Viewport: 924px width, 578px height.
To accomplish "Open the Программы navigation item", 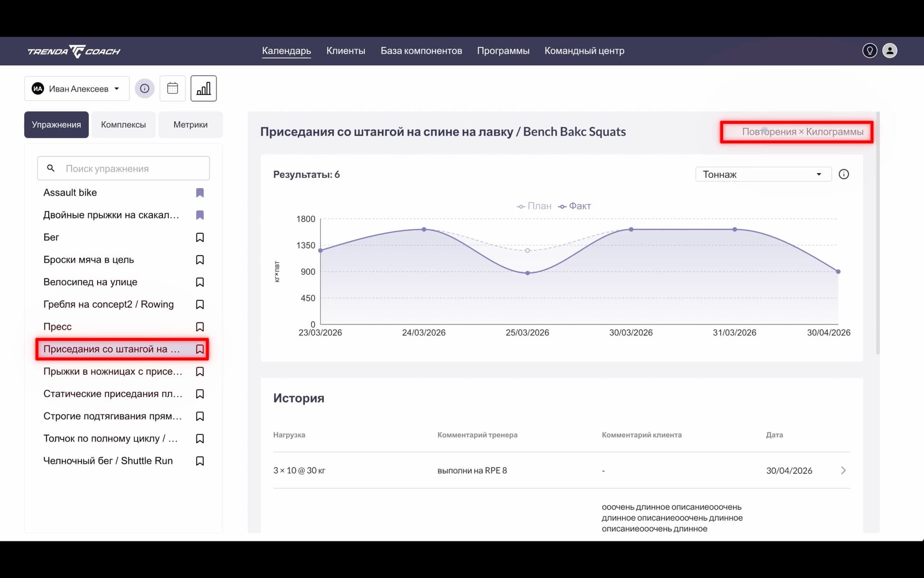I will pyautogui.click(x=503, y=51).
